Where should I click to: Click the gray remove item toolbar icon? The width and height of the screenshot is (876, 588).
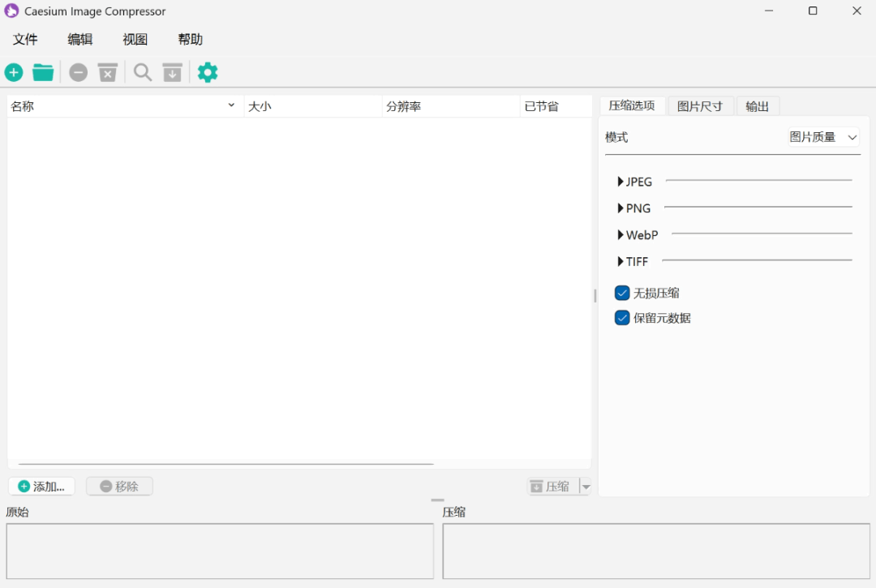[78, 73]
